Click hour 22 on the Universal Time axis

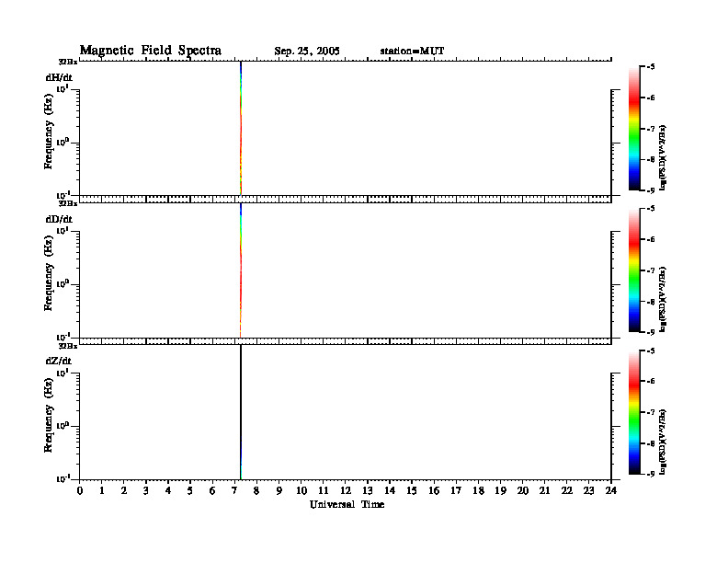(567, 490)
